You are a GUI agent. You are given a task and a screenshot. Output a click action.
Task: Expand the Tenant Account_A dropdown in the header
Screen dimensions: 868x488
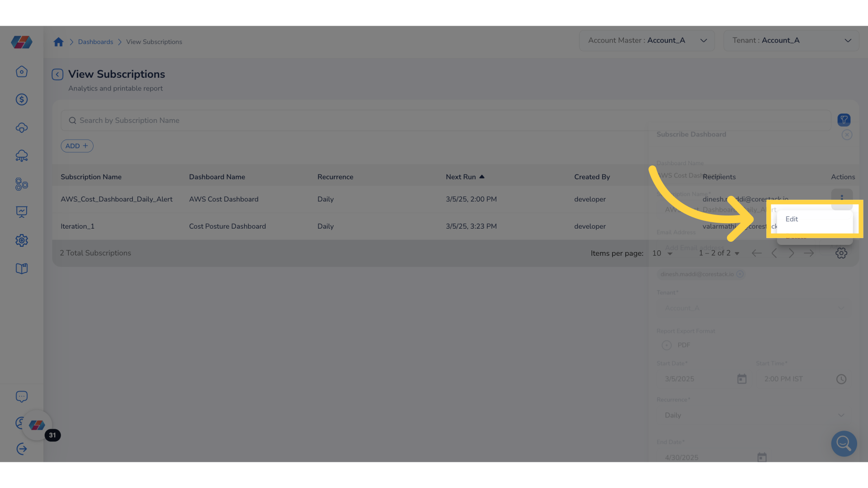pos(791,41)
